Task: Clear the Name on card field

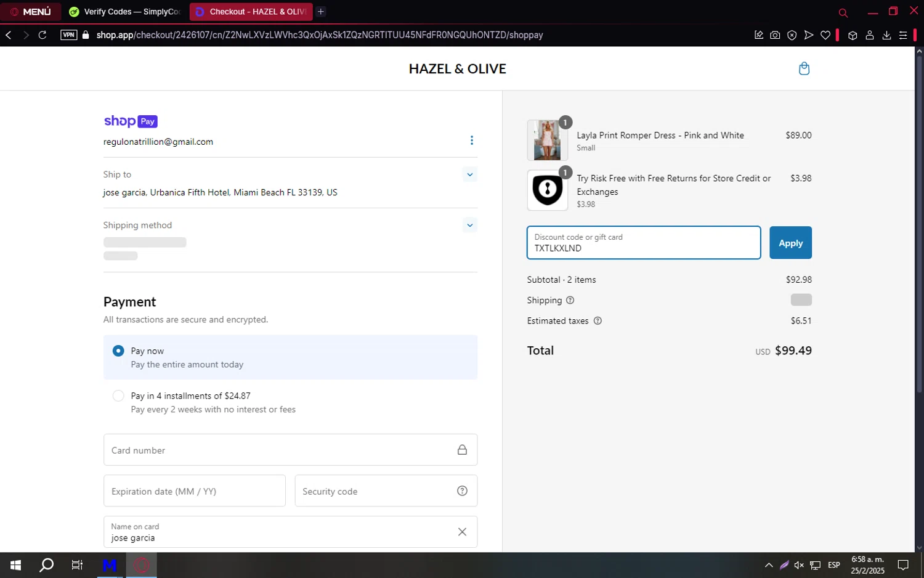Action: 462,532
